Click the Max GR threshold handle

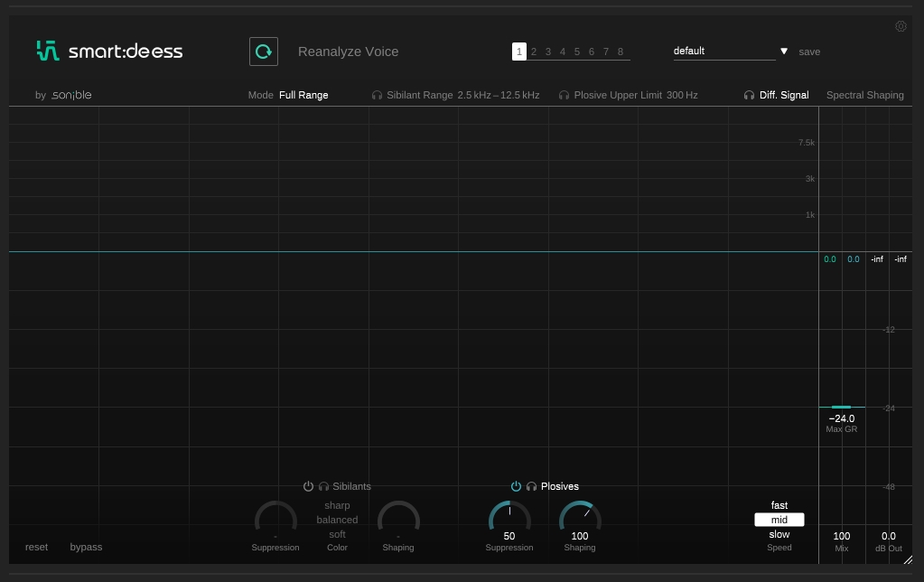[x=842, y=407]
